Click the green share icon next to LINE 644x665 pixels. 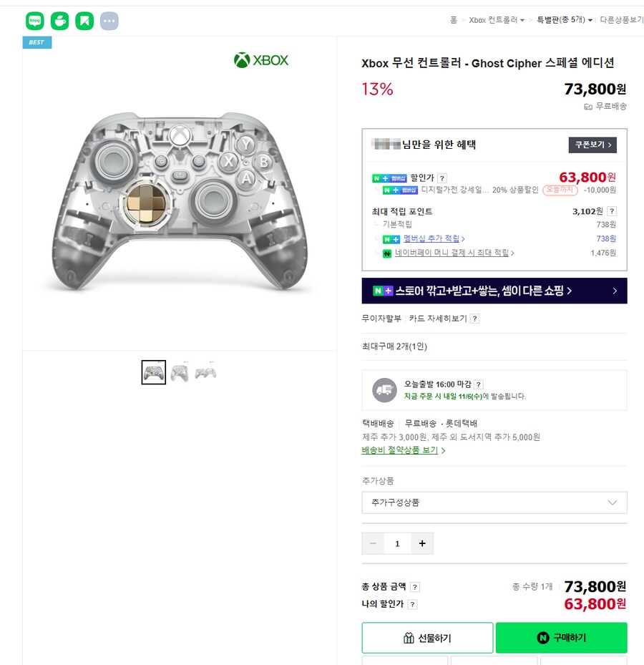[59, 21]
